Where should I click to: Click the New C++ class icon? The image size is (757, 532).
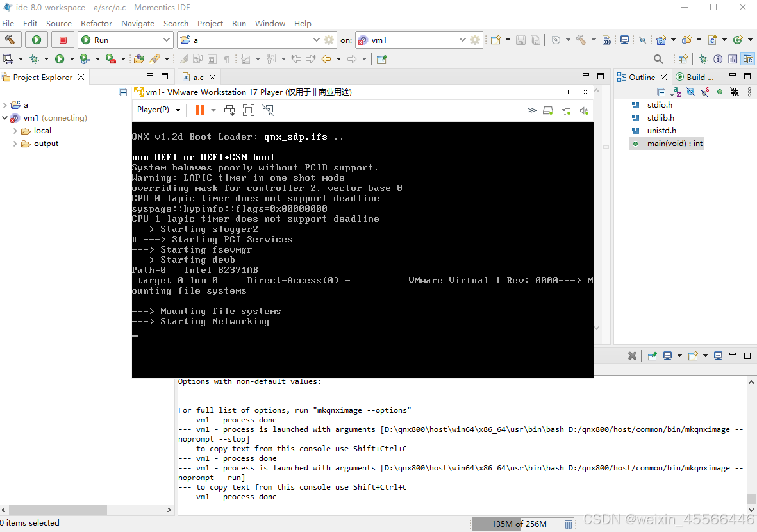tap(738, 40)
